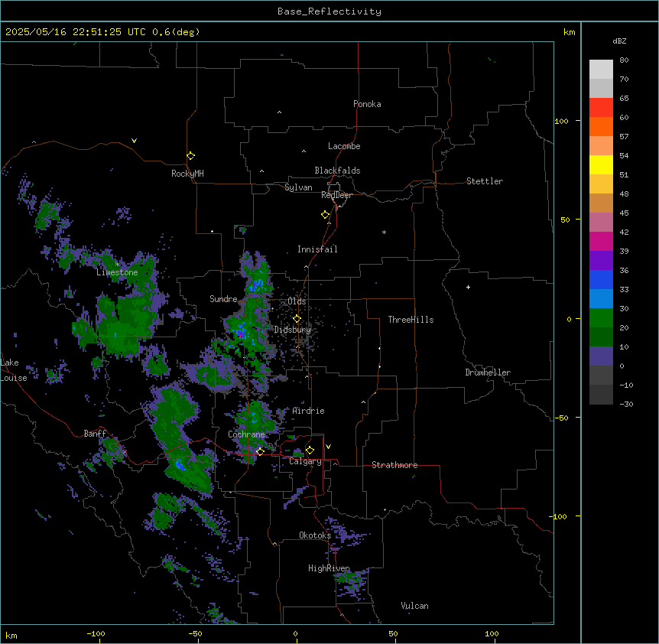Click the magenta legend swatch near 42
Screen dimensions: 659x644
click(601, 241)
